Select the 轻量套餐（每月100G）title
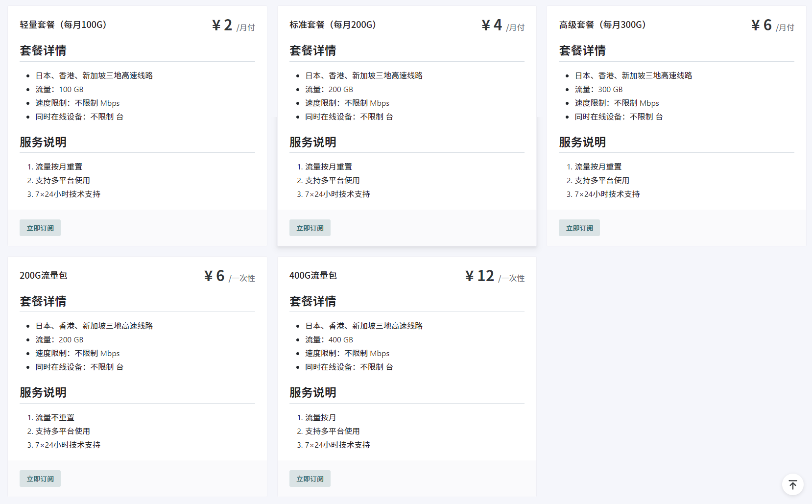812x504 pixels. click(x=63, y=25)
